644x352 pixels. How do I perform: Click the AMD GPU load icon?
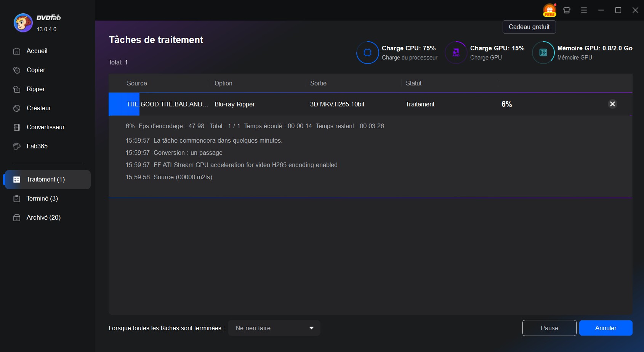[x=456, y=53]
